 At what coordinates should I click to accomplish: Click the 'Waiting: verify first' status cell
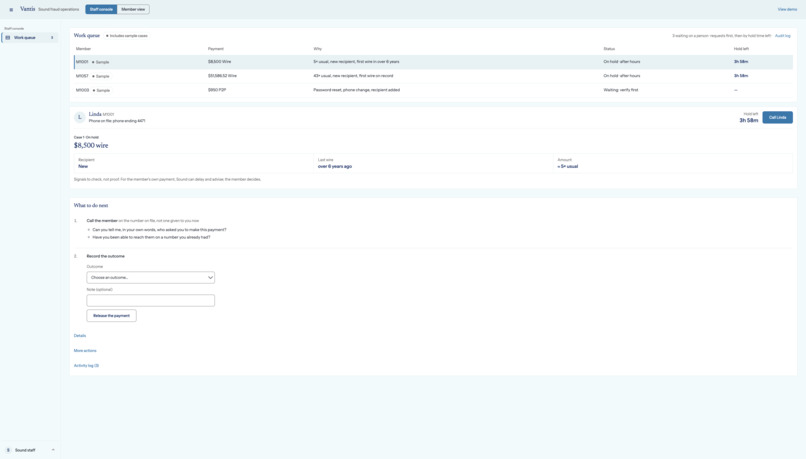620,90
